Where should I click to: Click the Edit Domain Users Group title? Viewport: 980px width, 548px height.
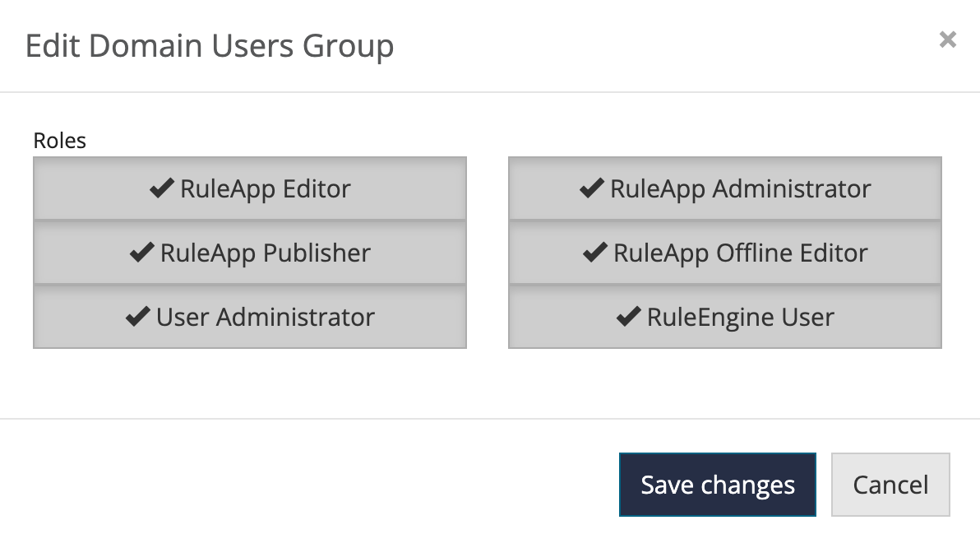coord(210,45)
